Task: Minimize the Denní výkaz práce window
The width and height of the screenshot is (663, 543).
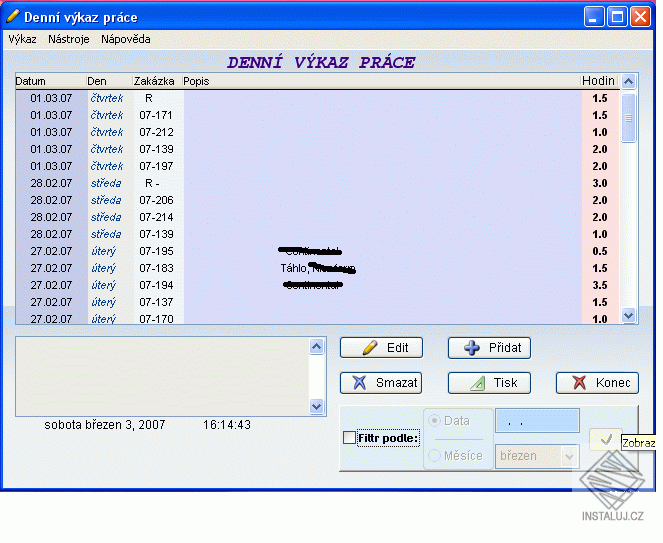Action: [x=594, y=17]
